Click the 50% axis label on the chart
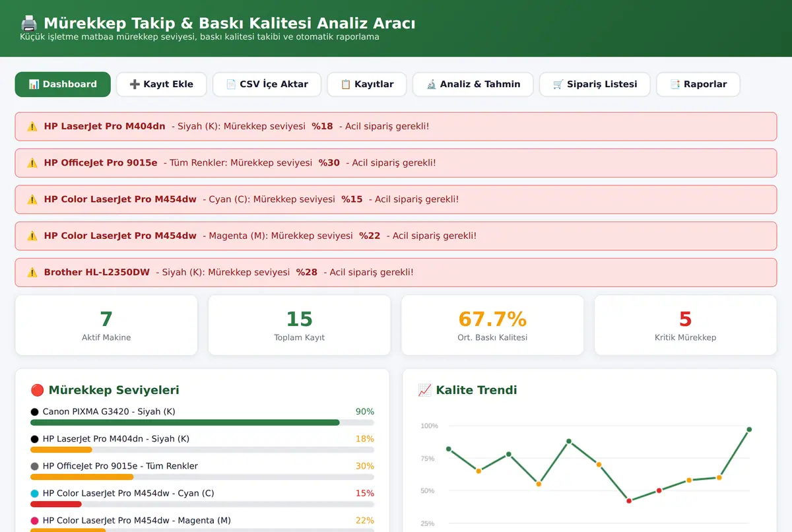The height and width of the screenshot is (532, 792). pos(428,491)
